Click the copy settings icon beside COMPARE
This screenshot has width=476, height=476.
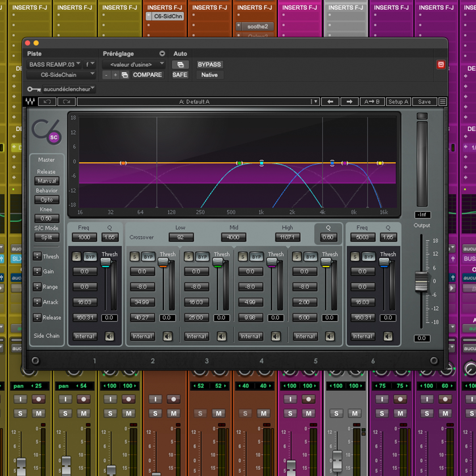[125, 75]
